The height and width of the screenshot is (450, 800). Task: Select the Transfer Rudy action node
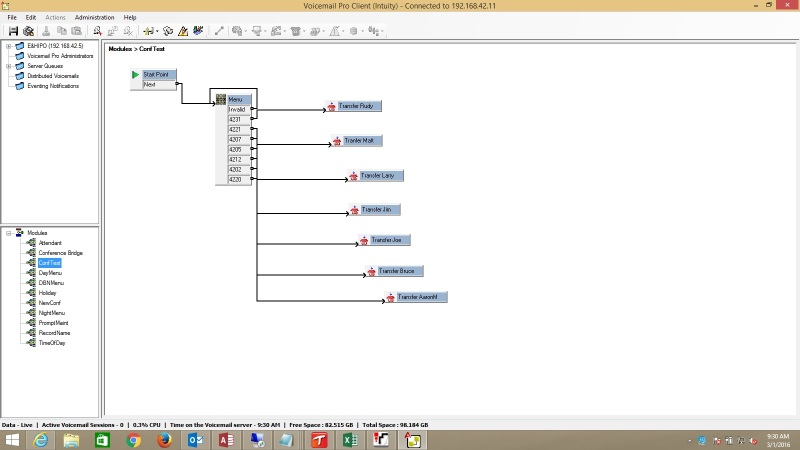[354, 106]
